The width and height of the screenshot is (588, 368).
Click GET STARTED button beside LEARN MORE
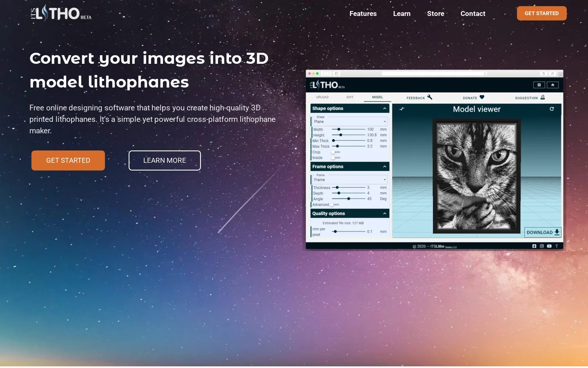coord(68,160)
